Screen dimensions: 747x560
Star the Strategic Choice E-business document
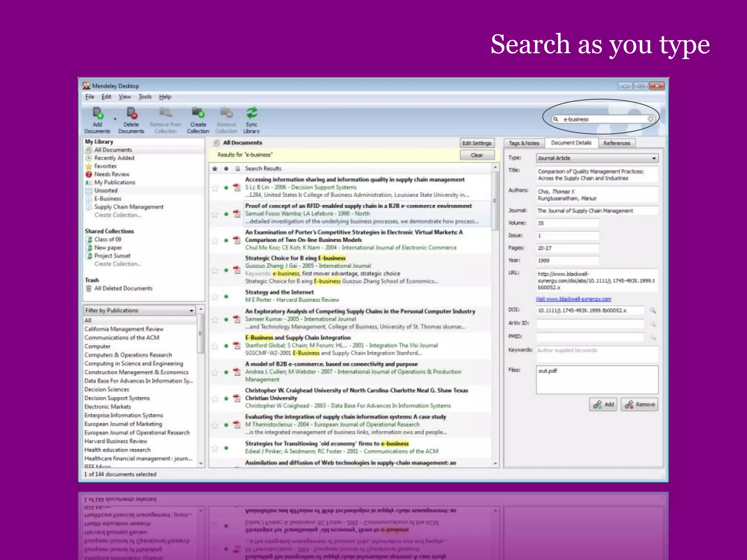coord(215,270)
